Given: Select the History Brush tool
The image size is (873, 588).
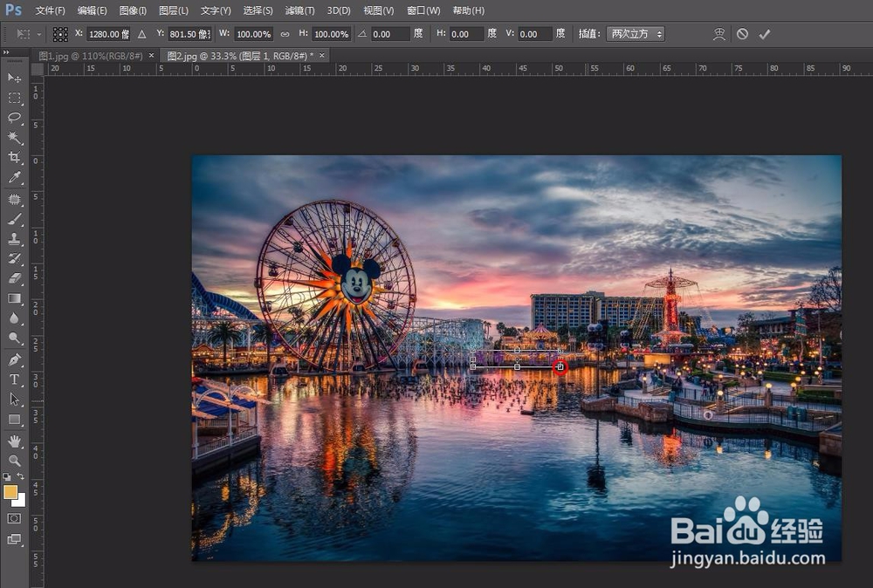Looking at the screenshot, I should [x=15, y=259].
